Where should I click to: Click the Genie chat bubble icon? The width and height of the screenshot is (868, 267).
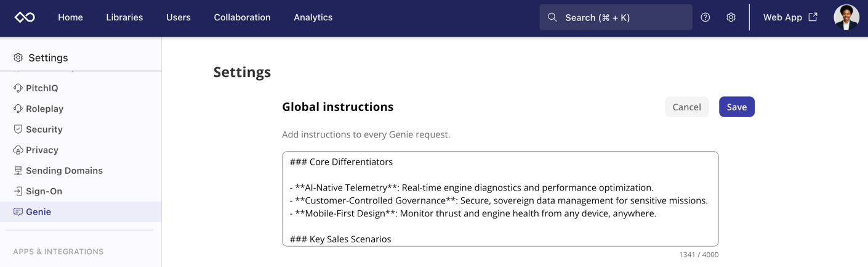[18, 212]
